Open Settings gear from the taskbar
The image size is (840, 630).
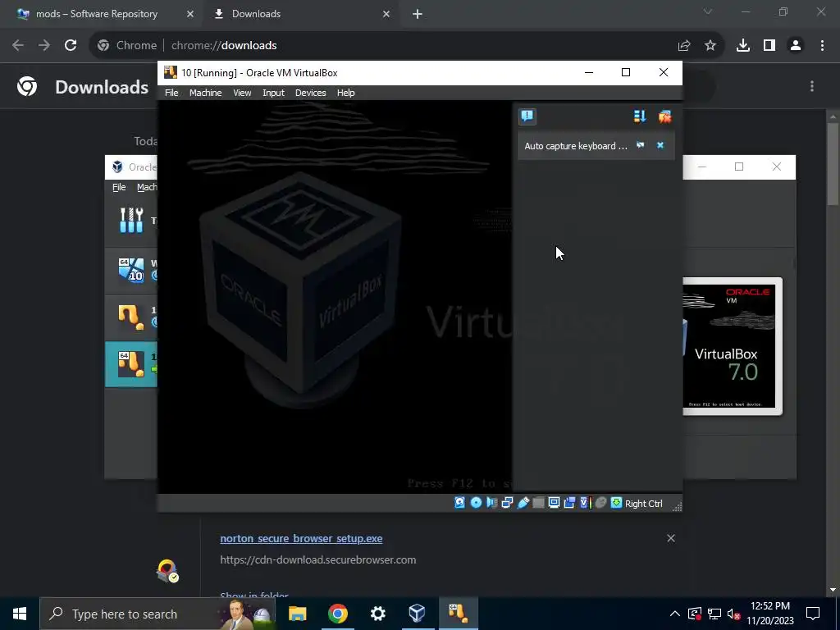point(377,614)
